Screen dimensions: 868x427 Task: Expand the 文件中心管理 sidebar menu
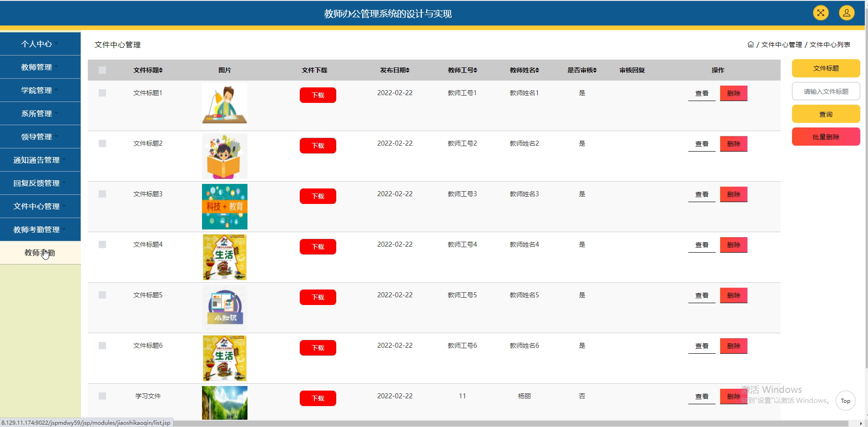[x=40, y=206]
